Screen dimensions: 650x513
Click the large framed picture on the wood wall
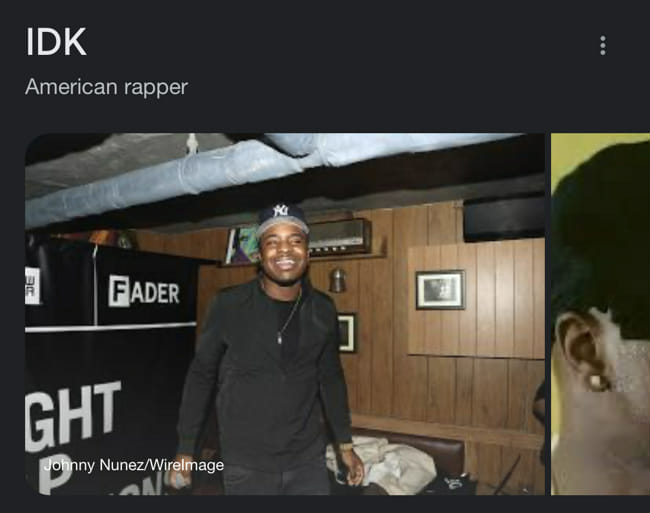[x=440, y=290]
